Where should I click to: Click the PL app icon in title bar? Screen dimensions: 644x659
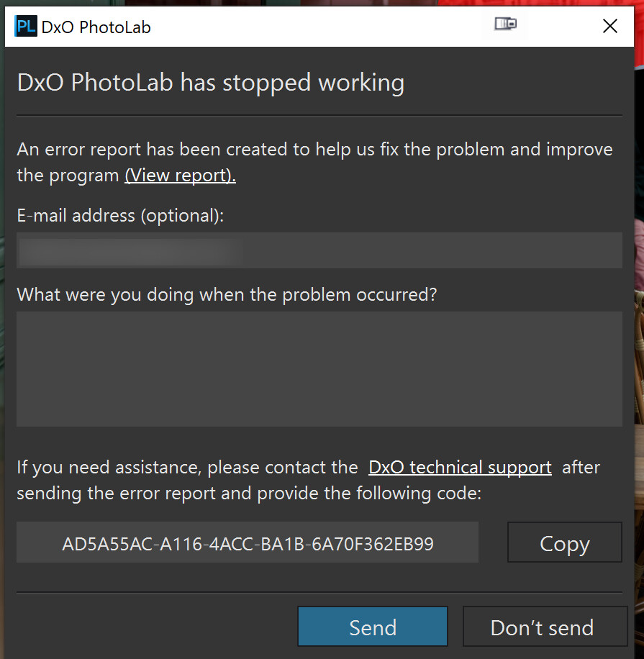click(26, 27)
